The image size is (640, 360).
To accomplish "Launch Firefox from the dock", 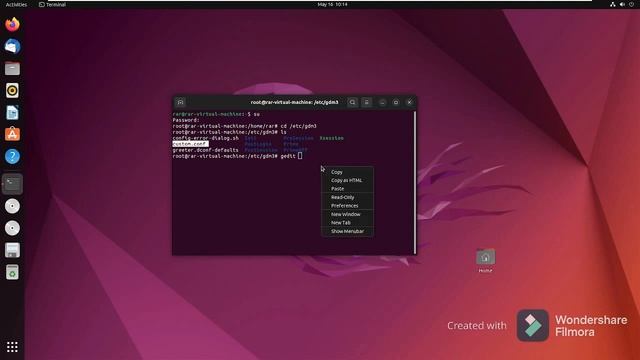I will click(x=12, y=24).
